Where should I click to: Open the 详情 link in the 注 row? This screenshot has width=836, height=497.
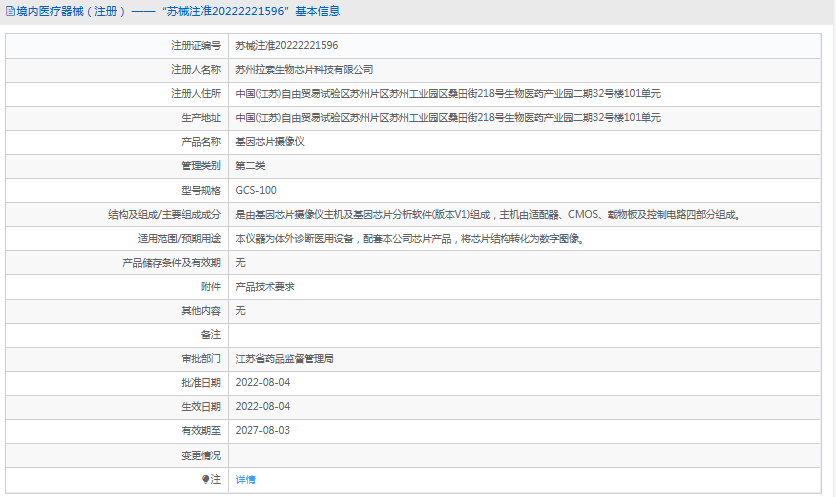click(245, 479)
